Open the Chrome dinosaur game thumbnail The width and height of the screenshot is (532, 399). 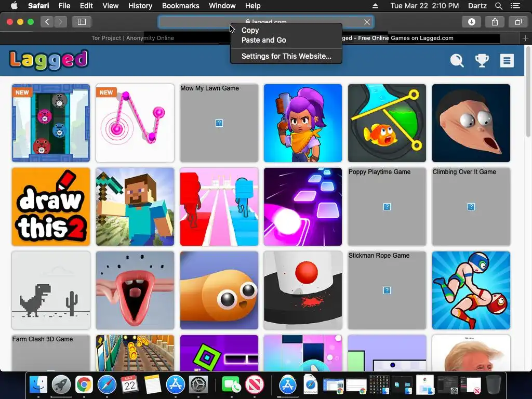(51, 290)
